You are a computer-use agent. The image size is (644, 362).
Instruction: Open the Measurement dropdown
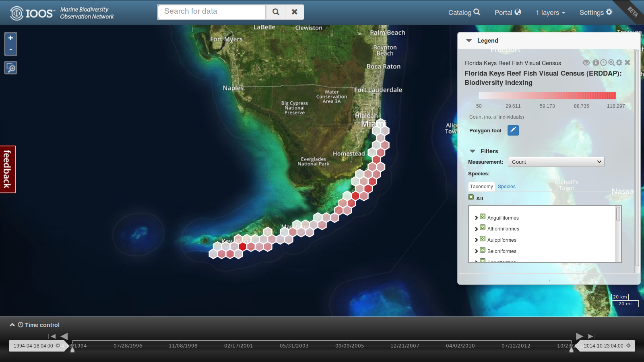click(x=556, y=162)
